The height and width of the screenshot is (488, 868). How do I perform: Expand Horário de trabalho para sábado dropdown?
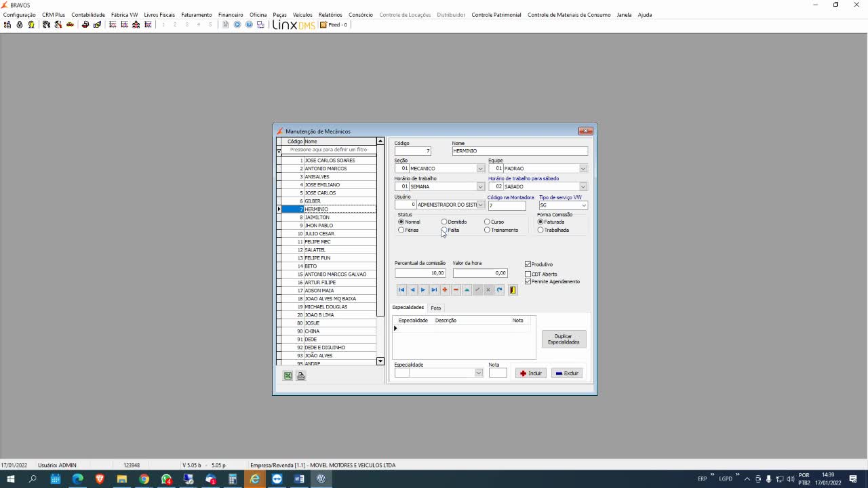[583, 186]
